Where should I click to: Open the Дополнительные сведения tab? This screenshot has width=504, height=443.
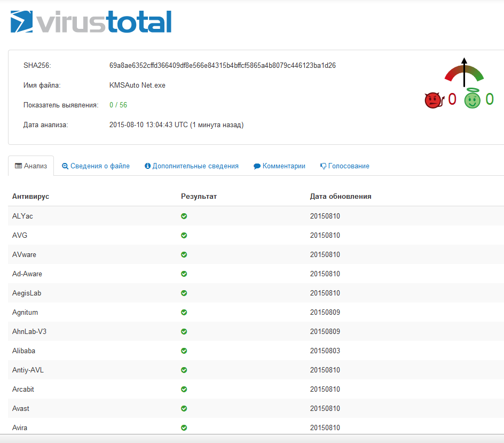click(x=192, y=166)
